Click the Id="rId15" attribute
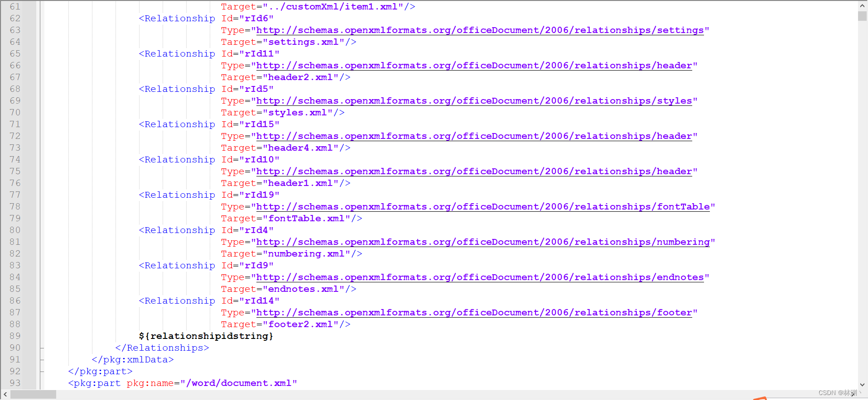The height and width of the screenshot is (400, 868). pos(251,124)
